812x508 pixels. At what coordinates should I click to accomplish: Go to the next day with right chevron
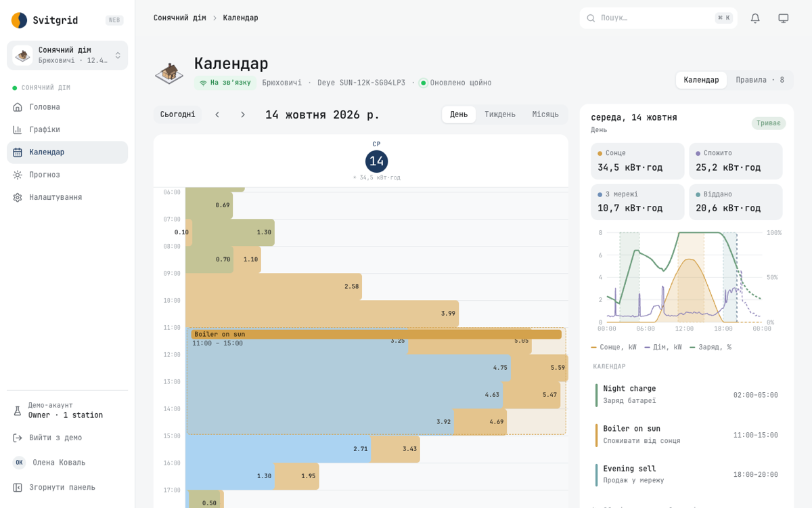pos(243,114)
